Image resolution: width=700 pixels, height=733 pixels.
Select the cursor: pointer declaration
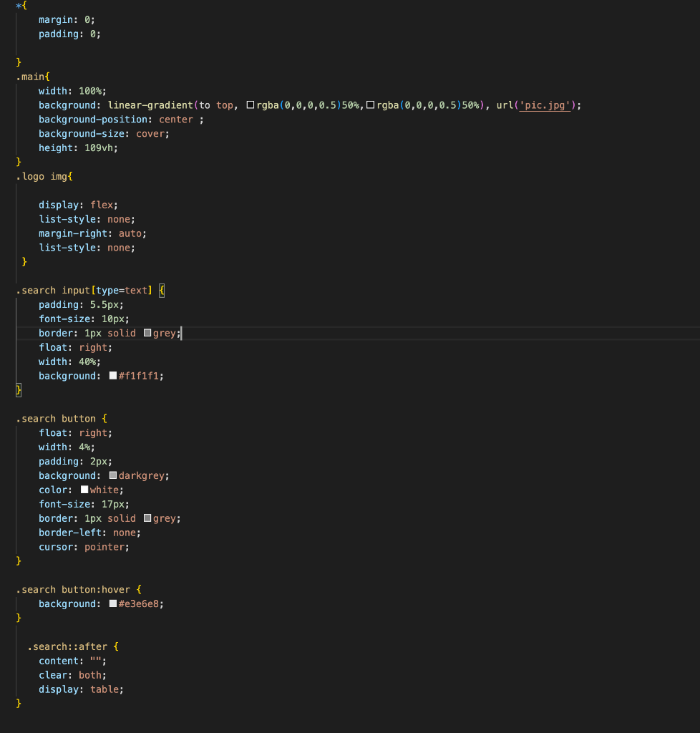point(84,547)
